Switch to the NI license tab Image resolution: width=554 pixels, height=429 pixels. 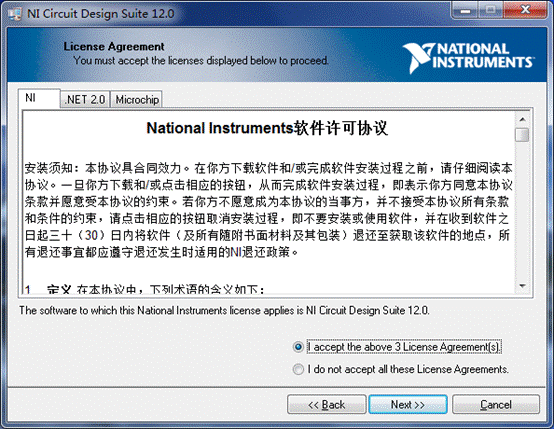click(x=39, y=98)
